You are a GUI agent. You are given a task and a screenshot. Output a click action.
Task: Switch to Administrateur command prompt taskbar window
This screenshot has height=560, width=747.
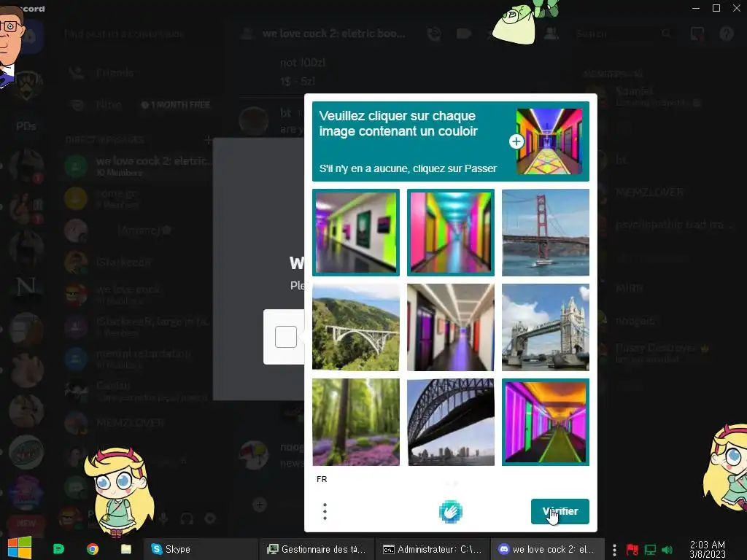point(433,549)
